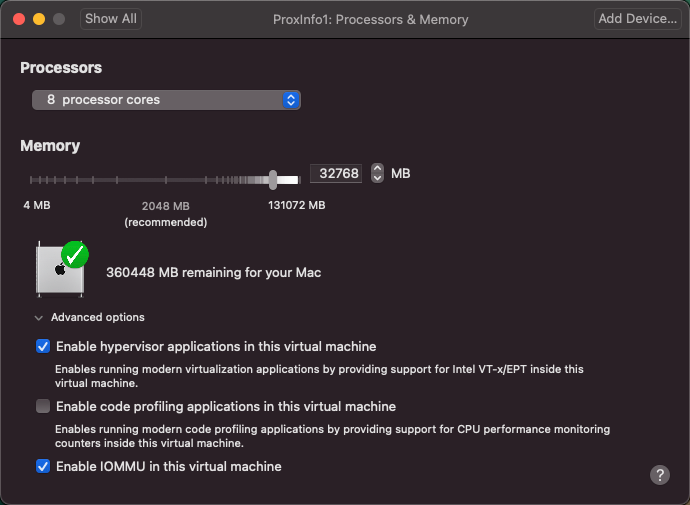Screen dimensions: 690x505
Task: Click the memory stepper up arrow
Action: (377, 168)
